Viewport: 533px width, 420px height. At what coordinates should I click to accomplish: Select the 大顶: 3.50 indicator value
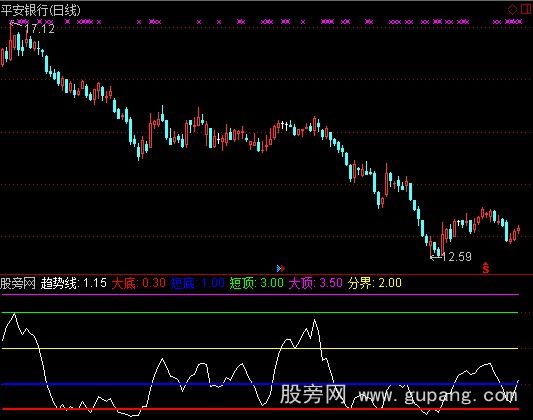315,283
